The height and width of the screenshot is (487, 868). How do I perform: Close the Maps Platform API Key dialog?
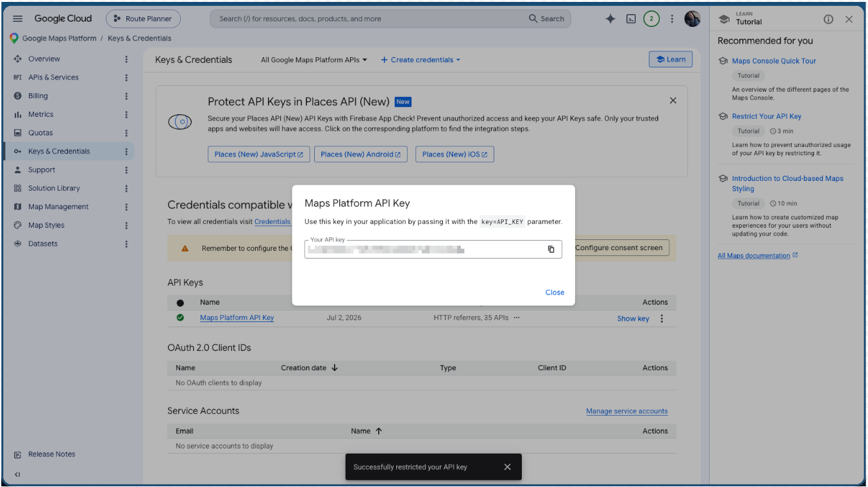tap(555, 293)
